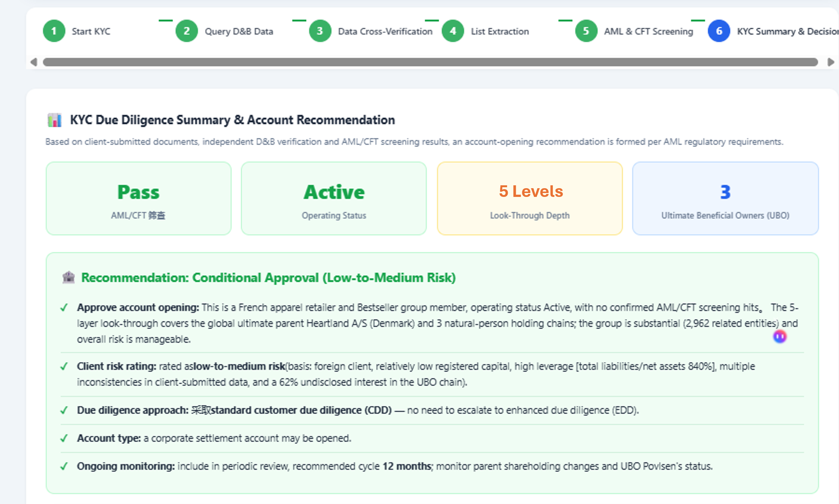Click the KYC Due Diligence Summary title
Viewport: 839px width, 504px height.
coord(232,120)
